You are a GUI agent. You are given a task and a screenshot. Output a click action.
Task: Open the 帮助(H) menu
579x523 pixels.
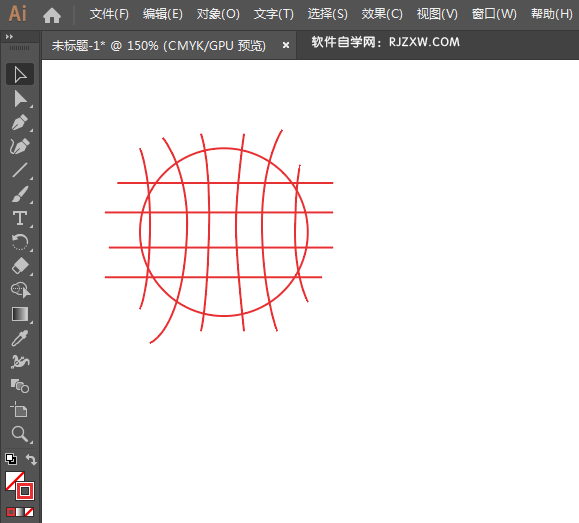pyautogui.click(x=552, y=14)
